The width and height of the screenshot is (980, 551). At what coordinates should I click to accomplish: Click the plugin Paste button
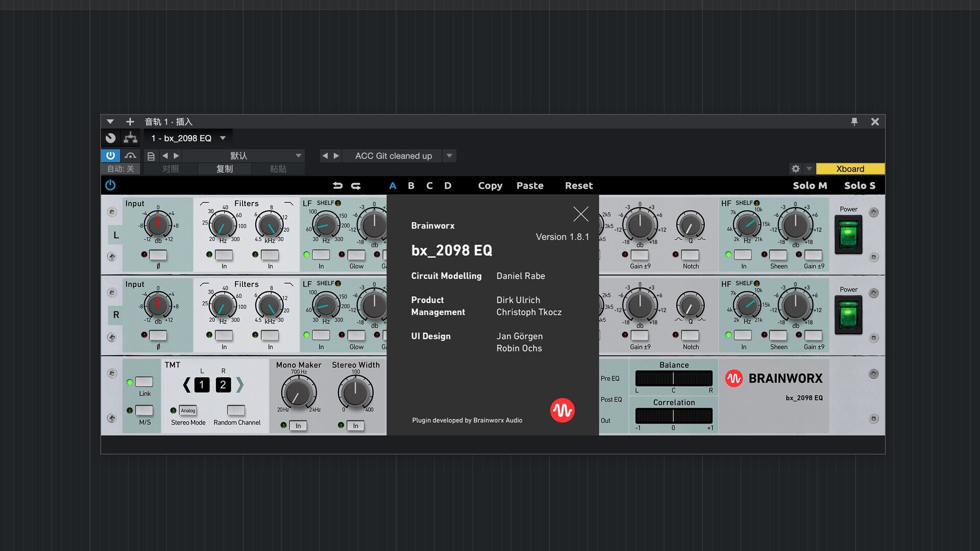[x=530, y=186]
